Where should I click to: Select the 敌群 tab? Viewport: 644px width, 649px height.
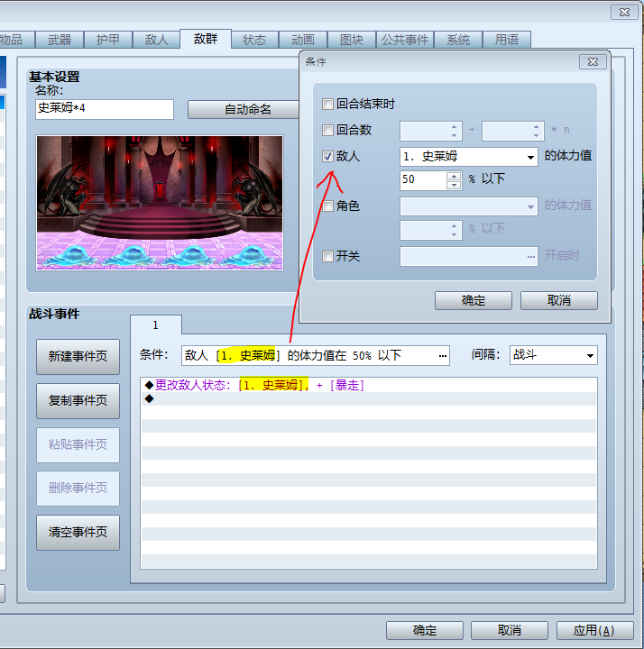[206, 39]
